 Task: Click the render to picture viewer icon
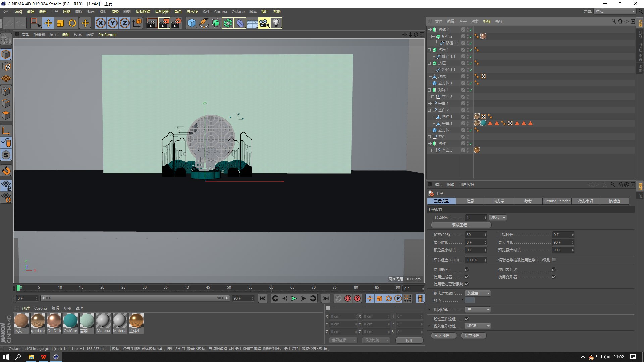pyautogui.click(x=164, y=23)
